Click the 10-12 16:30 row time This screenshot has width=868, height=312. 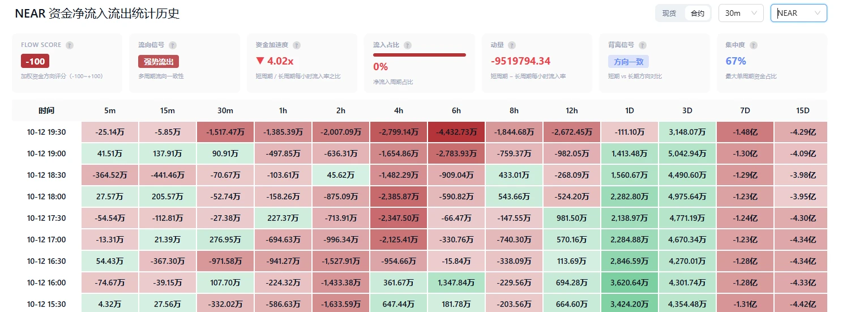[x=46, y=261]
